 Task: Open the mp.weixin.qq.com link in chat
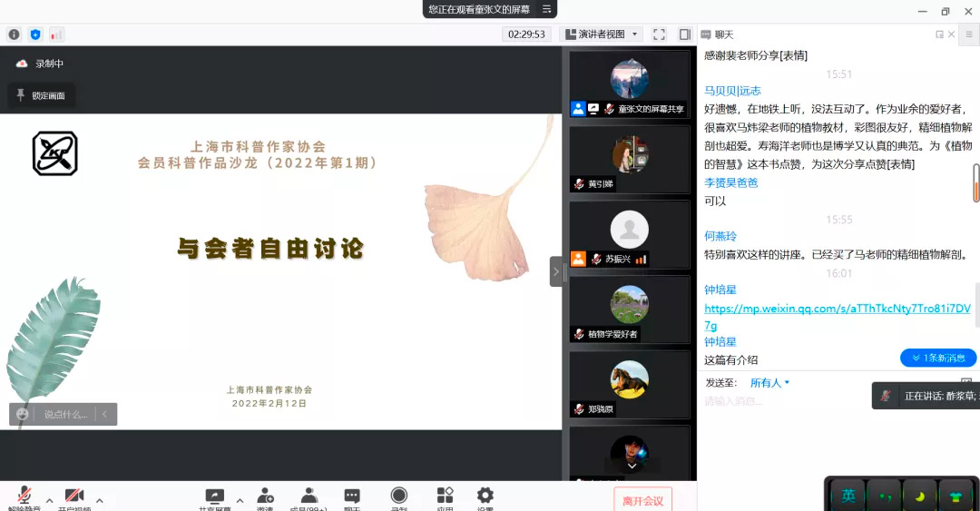(x=838, y=317)
